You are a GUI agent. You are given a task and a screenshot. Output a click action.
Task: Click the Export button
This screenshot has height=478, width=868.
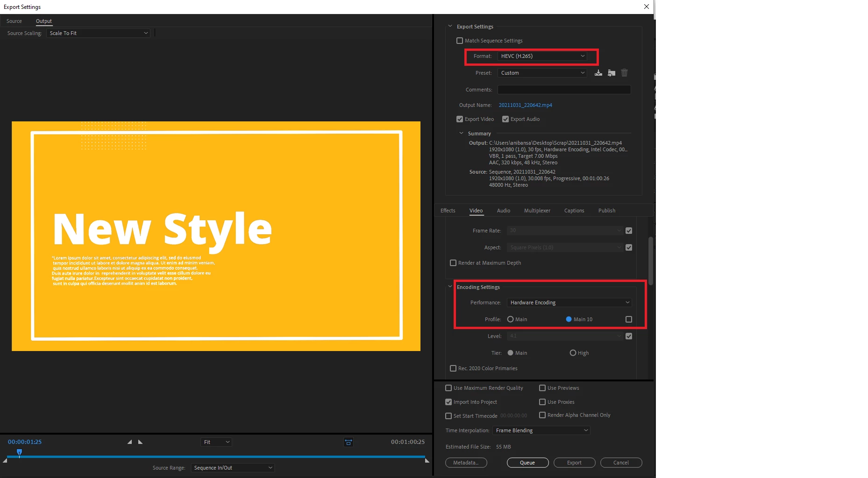pyautogui.click(x=575, y=463)
